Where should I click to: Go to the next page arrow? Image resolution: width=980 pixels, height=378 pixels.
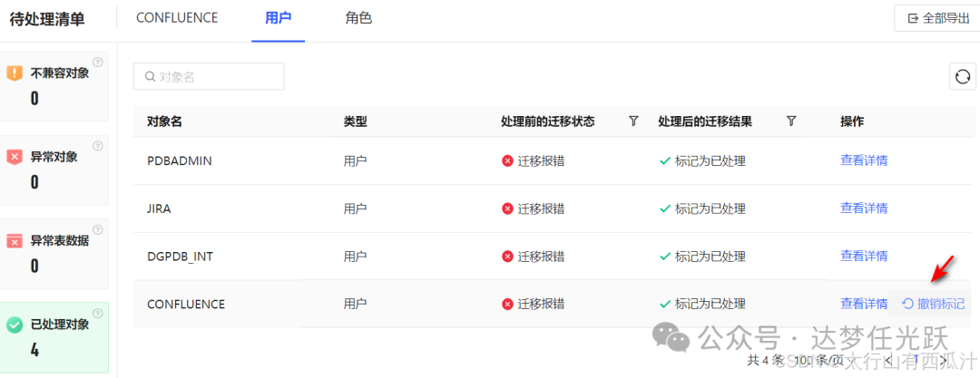point(946,360)
